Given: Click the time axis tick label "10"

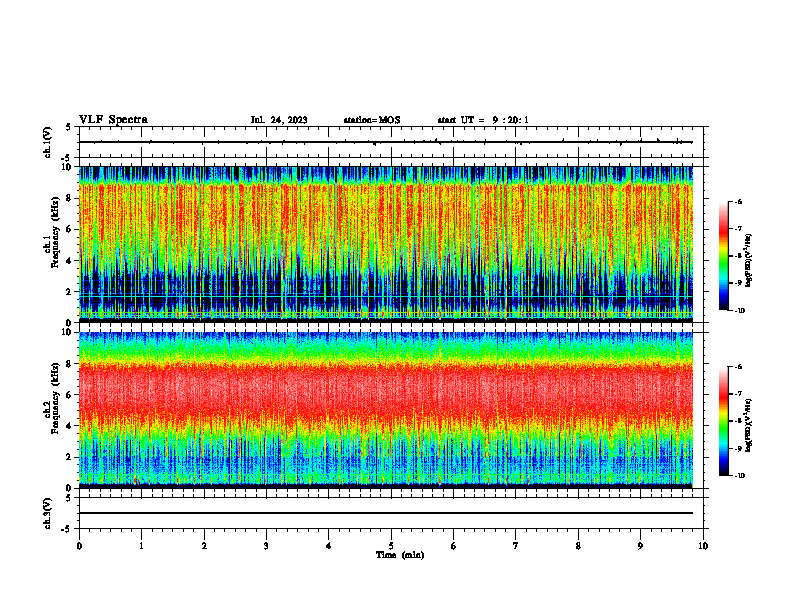Looking at the screenshot, I should pos(703,546).
